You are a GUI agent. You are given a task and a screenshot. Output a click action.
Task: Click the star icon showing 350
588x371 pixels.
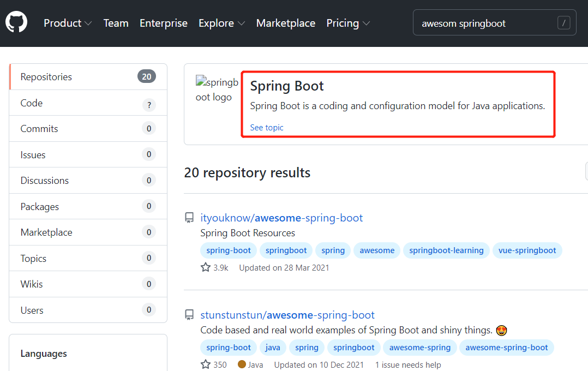click(x=206, y=364)
